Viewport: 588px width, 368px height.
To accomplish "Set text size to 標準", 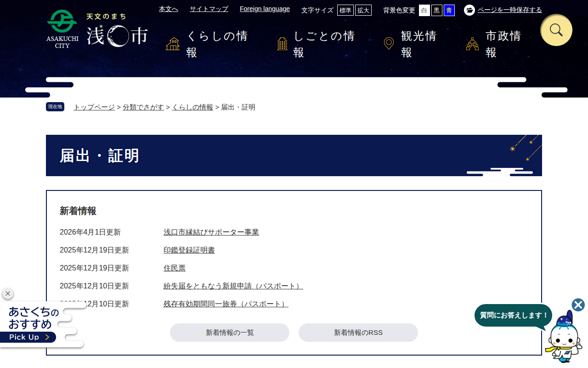I will (345, 10).
